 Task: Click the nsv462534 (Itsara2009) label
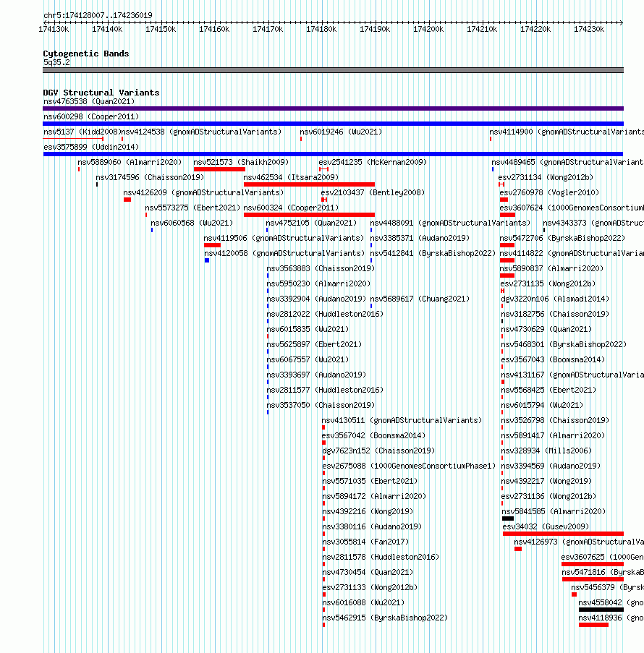[x=291, y=177]
